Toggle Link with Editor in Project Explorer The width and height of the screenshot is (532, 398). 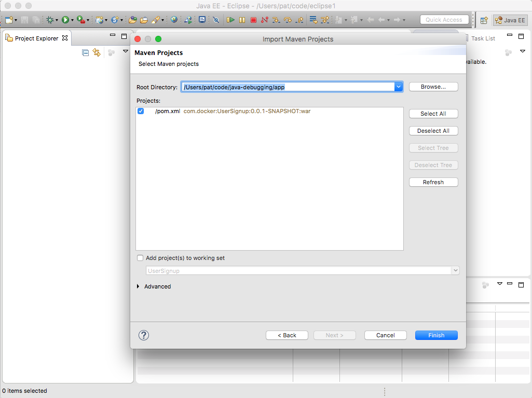[x=97, y=52]
